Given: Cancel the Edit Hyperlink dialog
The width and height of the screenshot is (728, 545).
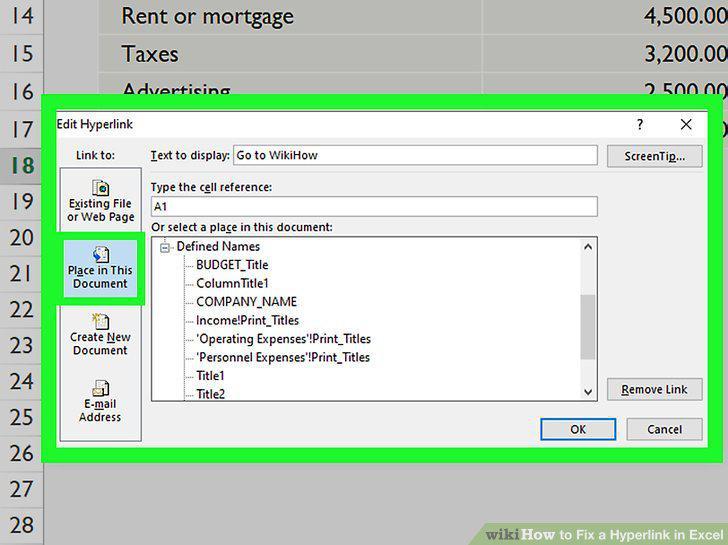Looking at the screenshot, I should pyautogui.click(x=664, y=429).
